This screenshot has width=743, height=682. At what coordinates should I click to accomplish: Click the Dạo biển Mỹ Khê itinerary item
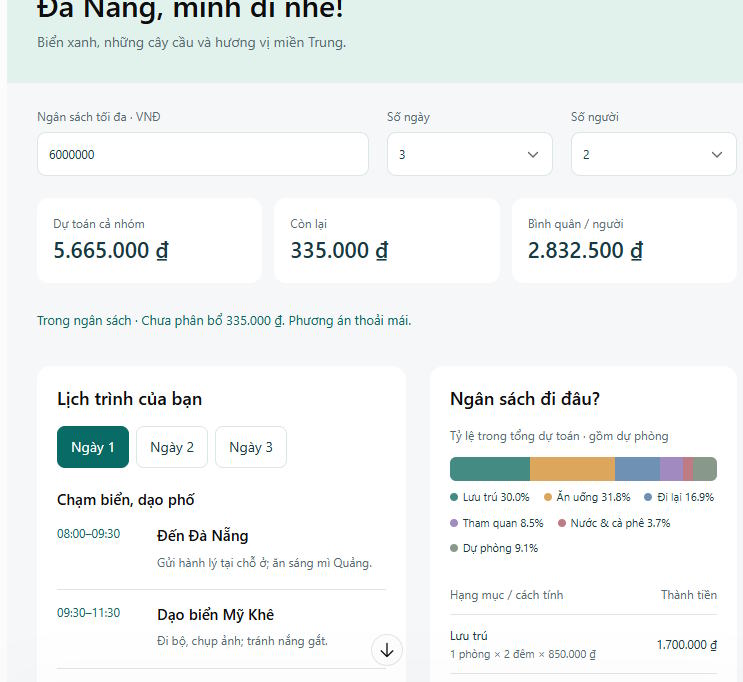(x=221, y=628)
